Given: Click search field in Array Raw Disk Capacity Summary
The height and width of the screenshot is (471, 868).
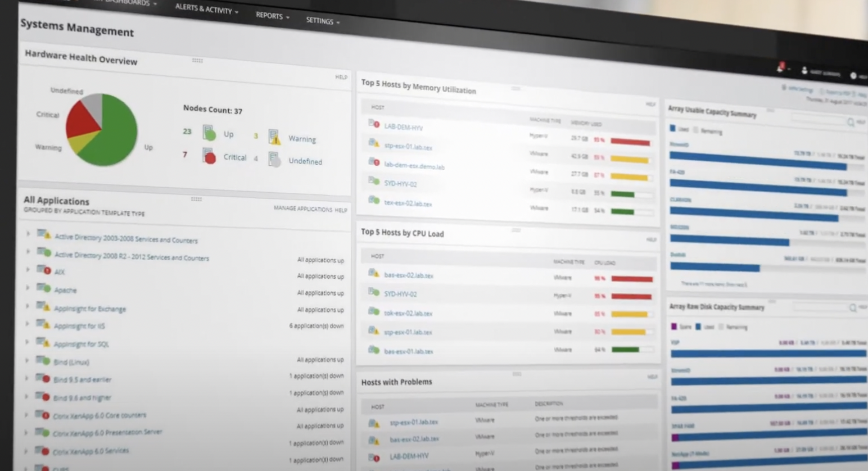Looking at the screenshot, I should pos(821,307).
